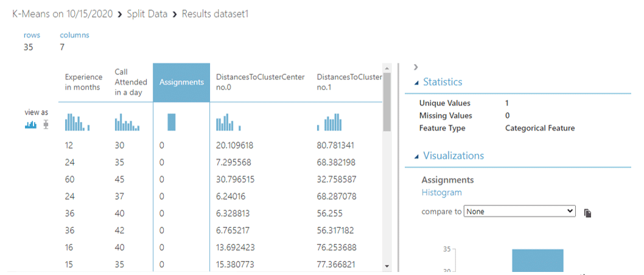Click Call Attended in a day histogram thumbnail
Screen dimensions: 644x275
[x=127, y=124]
